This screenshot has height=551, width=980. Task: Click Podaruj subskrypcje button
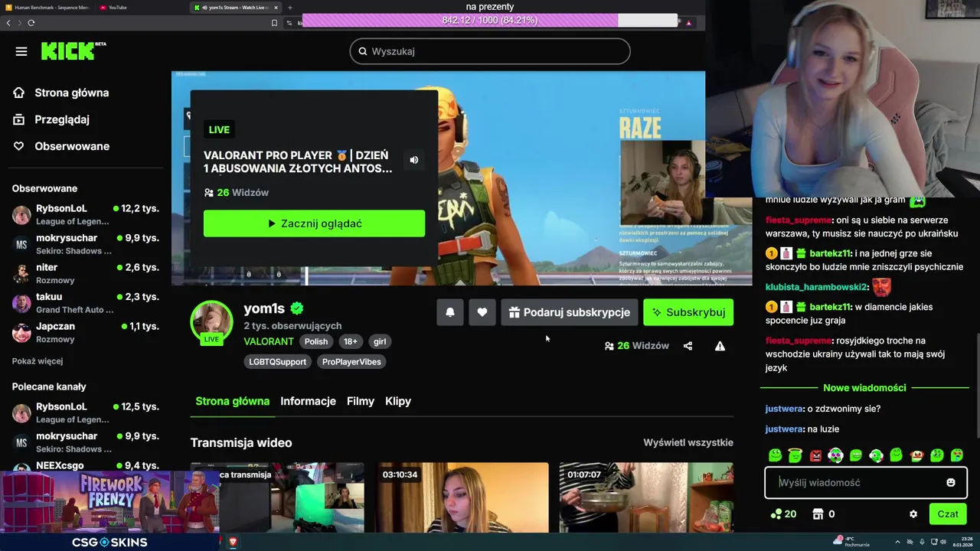click(x=569, y=312)
